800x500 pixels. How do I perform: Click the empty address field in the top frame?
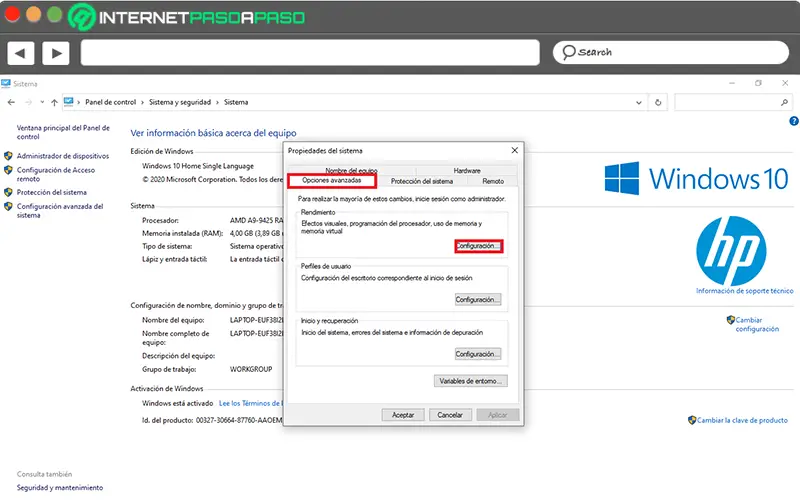click(310, 53)
